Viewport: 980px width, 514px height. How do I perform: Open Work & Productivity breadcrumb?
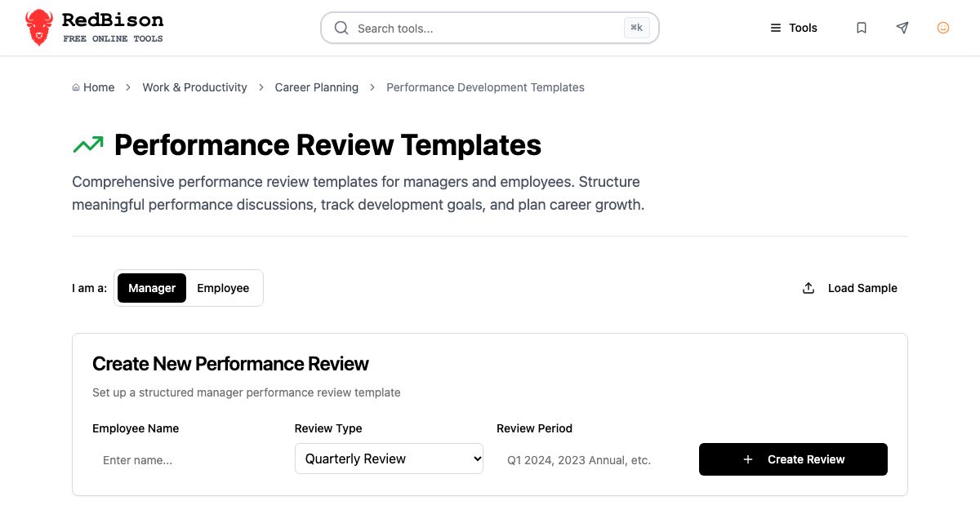(194, 87)
